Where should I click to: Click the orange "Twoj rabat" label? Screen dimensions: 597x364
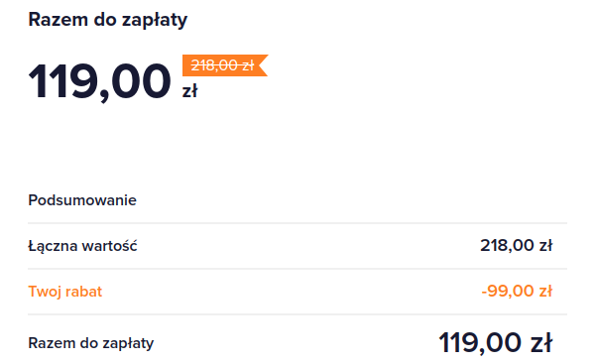coord(65,292)
